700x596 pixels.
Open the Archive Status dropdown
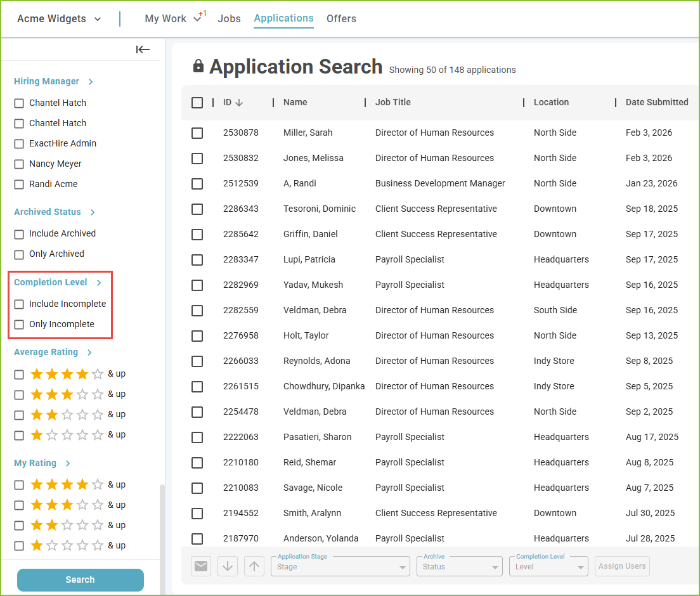tap(459, 566)
